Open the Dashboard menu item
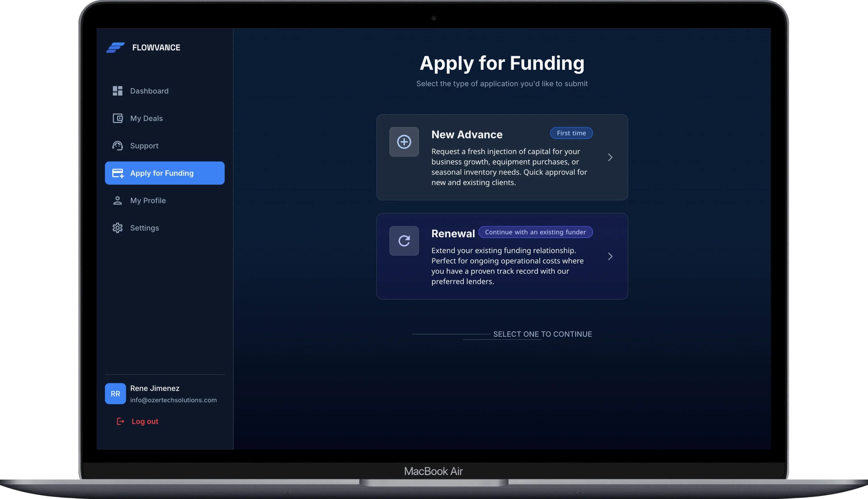Screen dimensions: 868x499 point(165,91)
